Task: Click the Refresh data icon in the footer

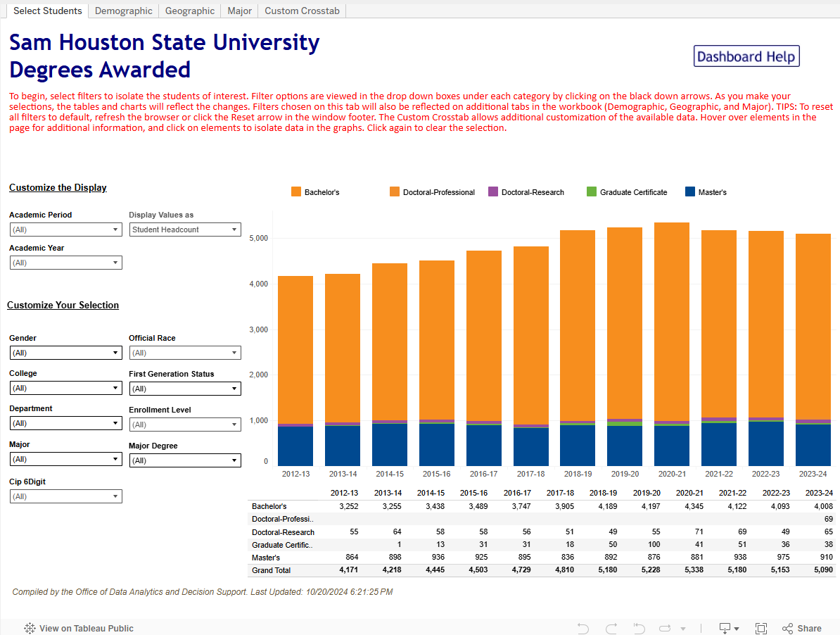Action: [x=665, y=628]
